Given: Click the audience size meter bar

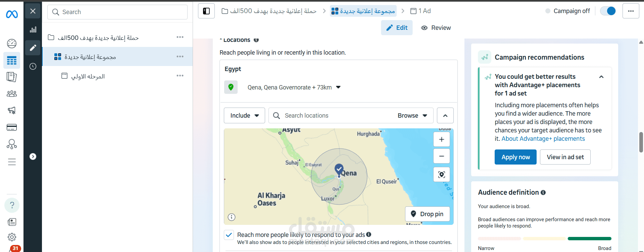Looking at the screenshot, I should pos(544,239).
